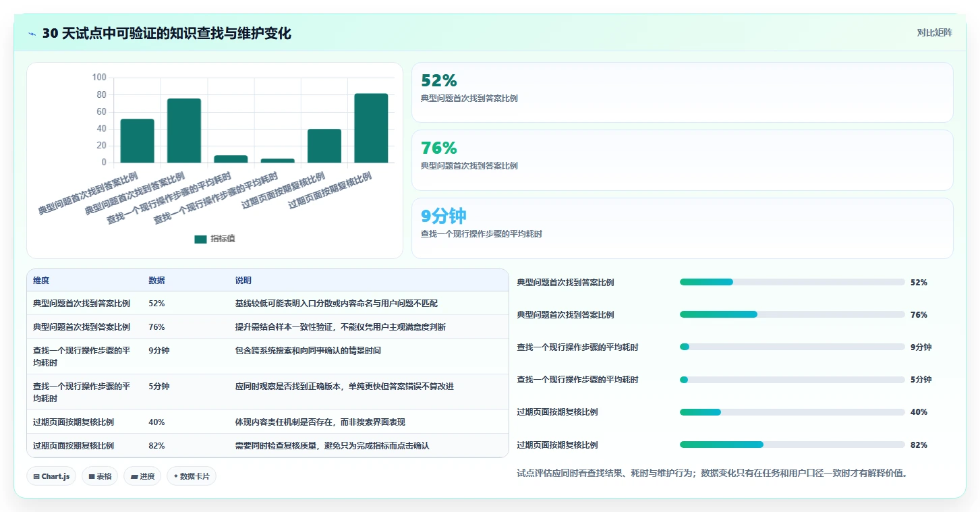Toggle the 指标值 legend color box
This screenshot has height=512, width=980.
coord(200,239)
